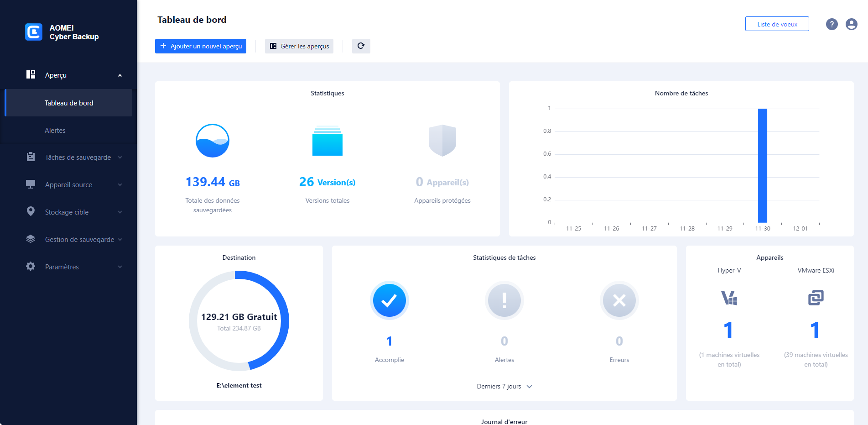Click the Hyper-V device icon

[729, 298]
